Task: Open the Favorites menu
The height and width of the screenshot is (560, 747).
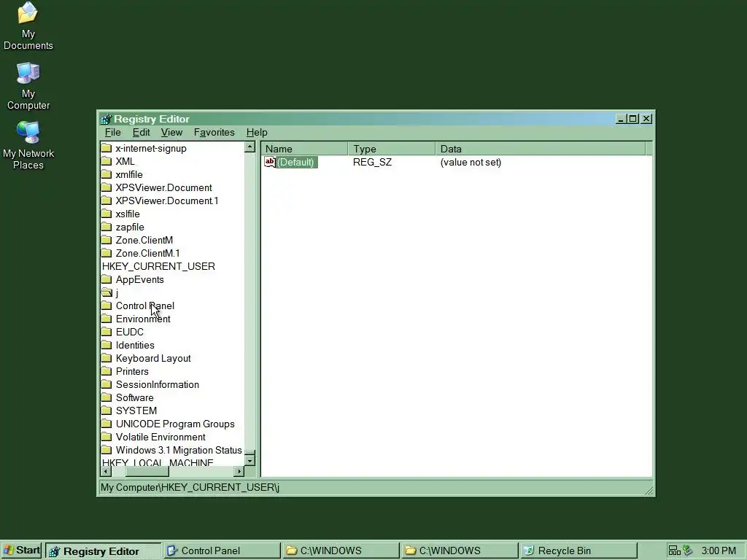Action: [x=214, y=133]
